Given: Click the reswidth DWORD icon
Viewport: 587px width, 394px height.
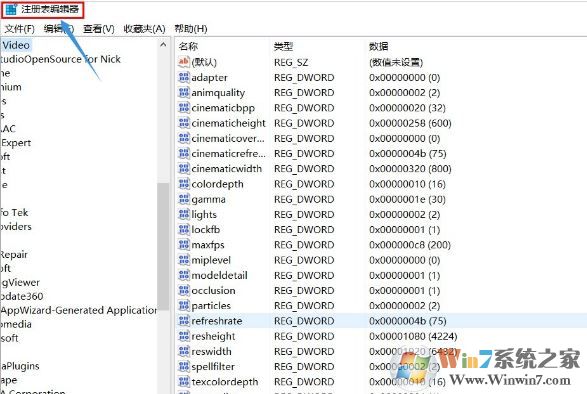Looking at the screenshot, I should (183, 351).
